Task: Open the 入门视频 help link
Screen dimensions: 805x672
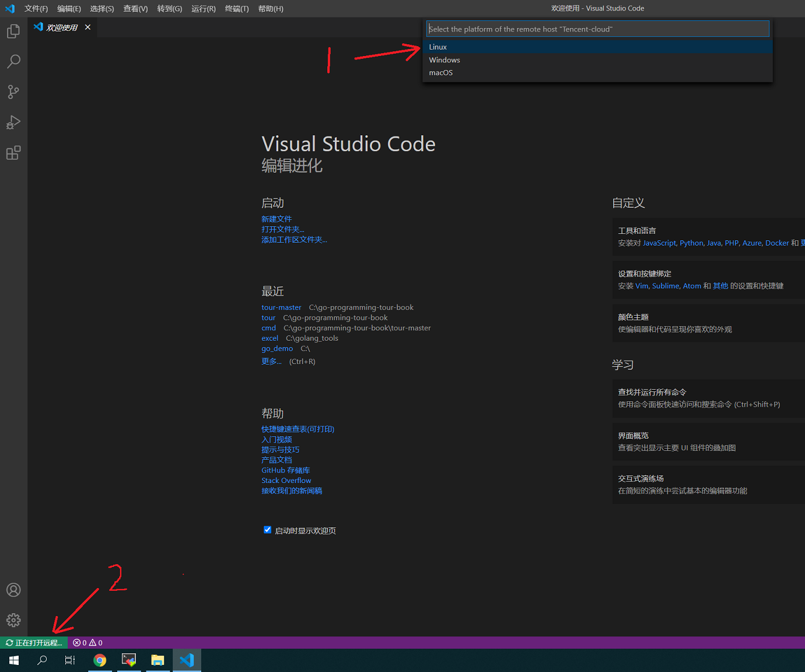Action: (276, 440)
